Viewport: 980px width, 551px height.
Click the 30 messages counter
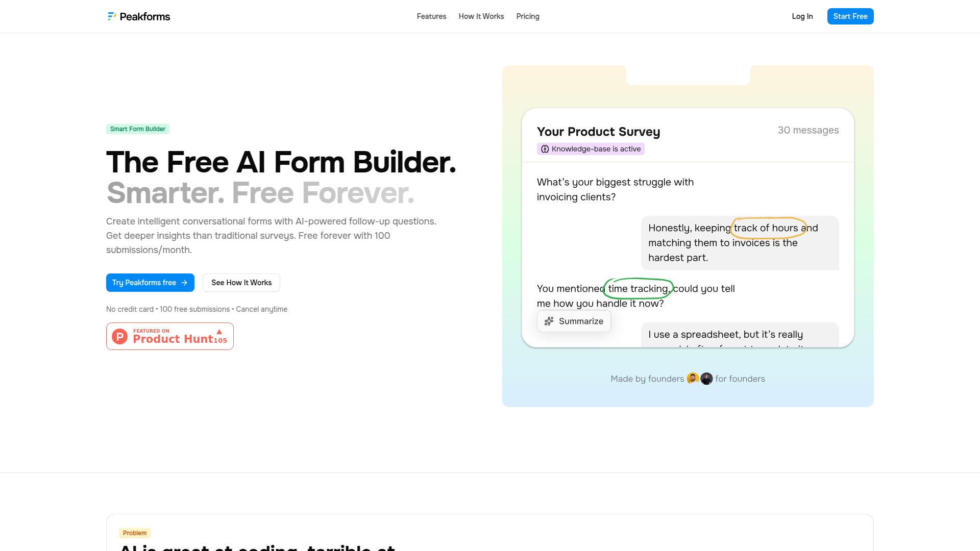coord(808,130)
